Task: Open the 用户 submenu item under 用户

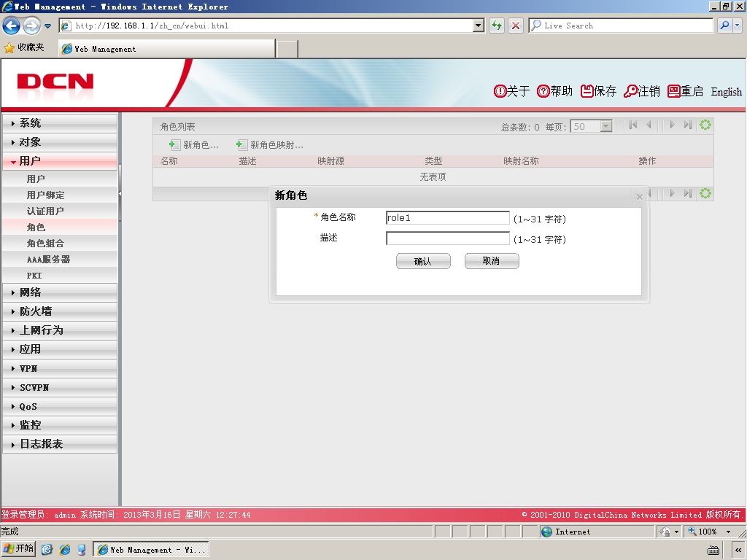Action: pos(60,179)
